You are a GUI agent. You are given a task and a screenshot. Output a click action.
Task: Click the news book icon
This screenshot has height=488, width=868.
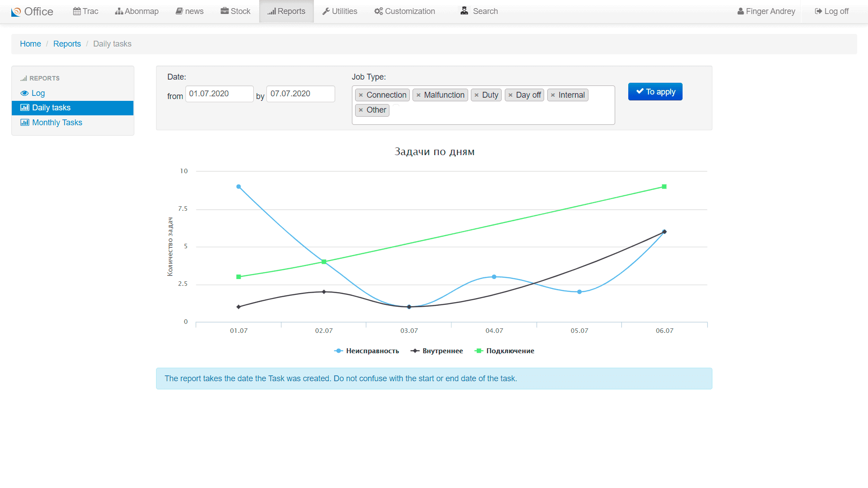click(179, 11)
